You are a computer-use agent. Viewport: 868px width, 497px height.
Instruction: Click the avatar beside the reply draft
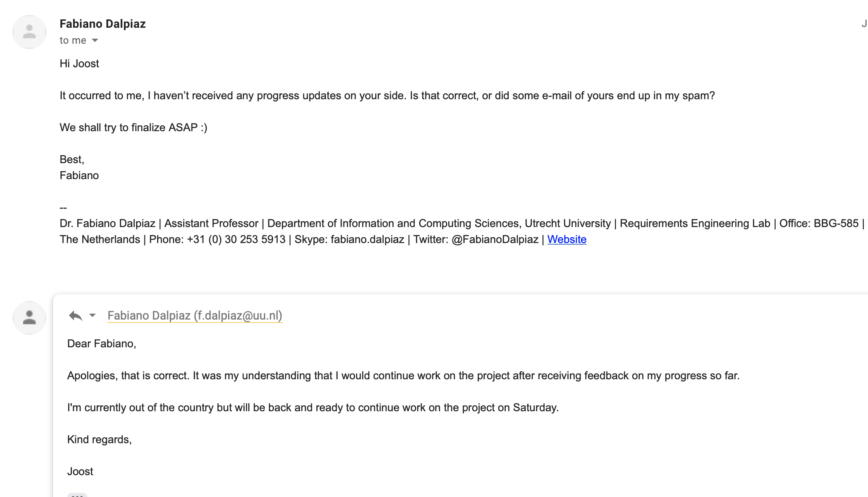point(29,318)
